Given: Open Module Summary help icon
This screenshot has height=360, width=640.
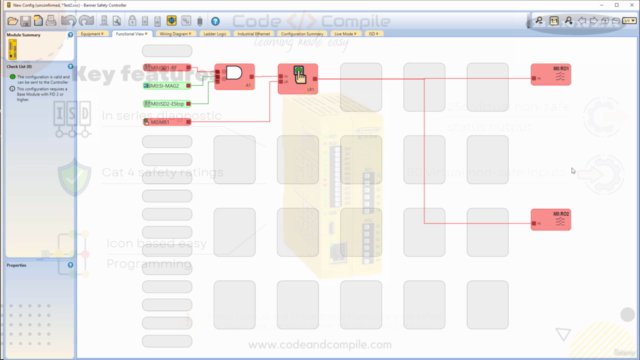Looking at the screenshot, I should point(70,35).
